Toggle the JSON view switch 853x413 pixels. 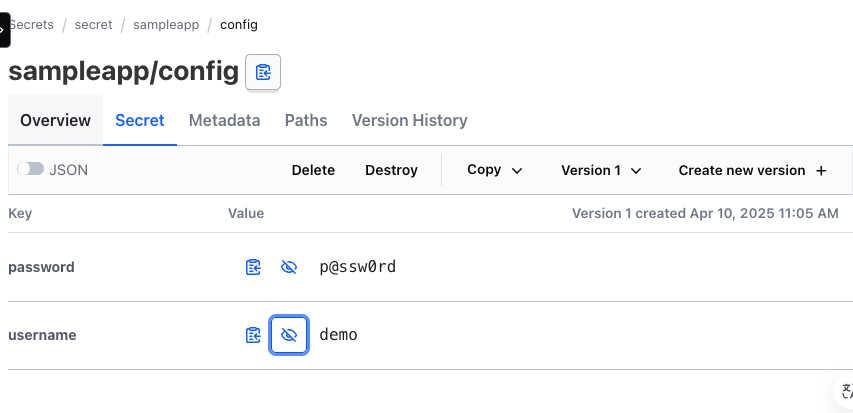pos(30,169)
